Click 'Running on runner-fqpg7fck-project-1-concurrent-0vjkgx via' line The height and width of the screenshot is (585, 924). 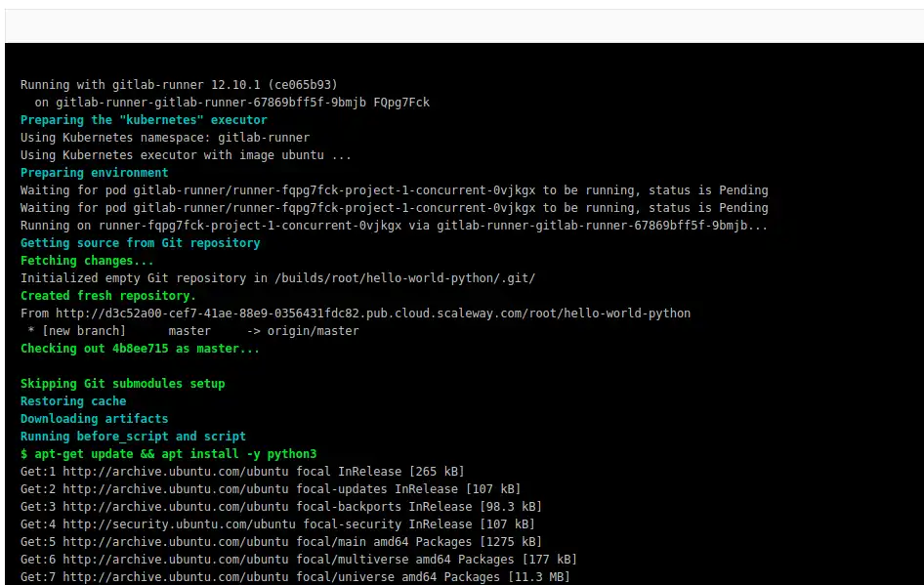click(x=394, y=226)
